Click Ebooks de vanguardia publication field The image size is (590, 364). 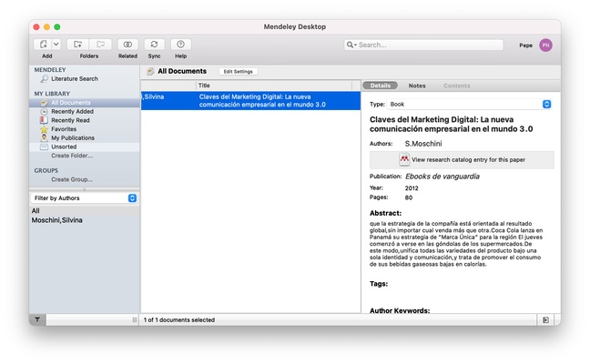pyautogui.click(x=442, y=177)
